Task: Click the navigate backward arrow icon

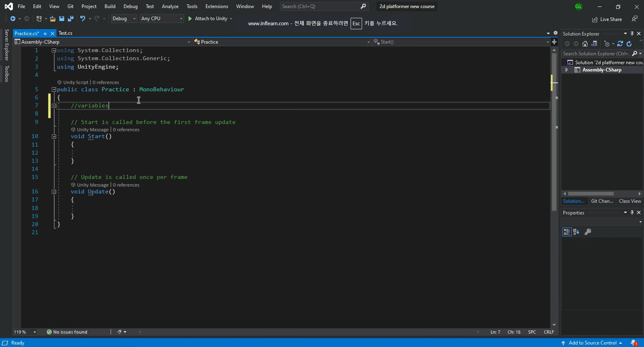Action: (13, 19)
